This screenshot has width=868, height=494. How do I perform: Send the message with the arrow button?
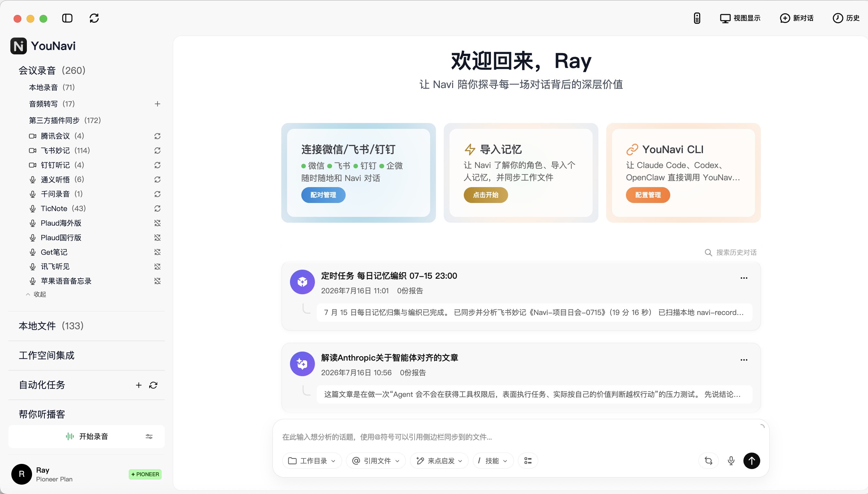[752, 461]
